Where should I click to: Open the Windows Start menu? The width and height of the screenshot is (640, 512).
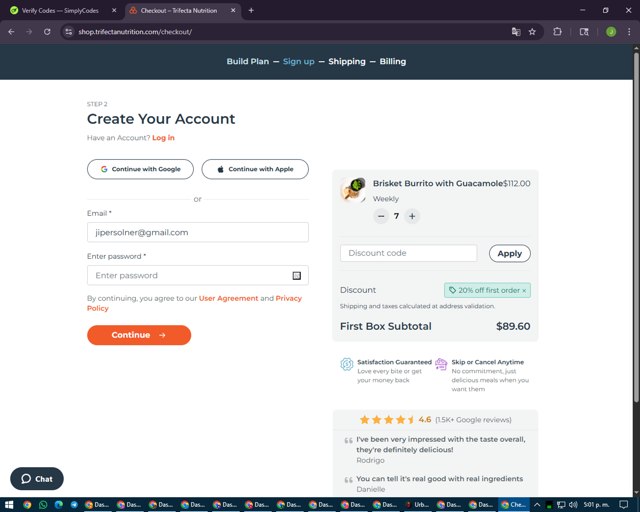[x=9, y=505]
